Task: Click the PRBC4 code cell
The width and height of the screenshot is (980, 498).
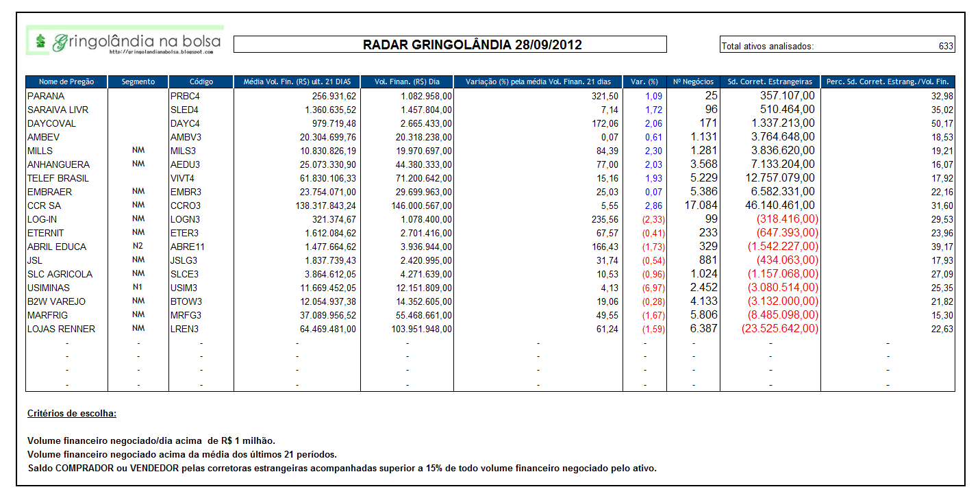Action: [185, 96]
